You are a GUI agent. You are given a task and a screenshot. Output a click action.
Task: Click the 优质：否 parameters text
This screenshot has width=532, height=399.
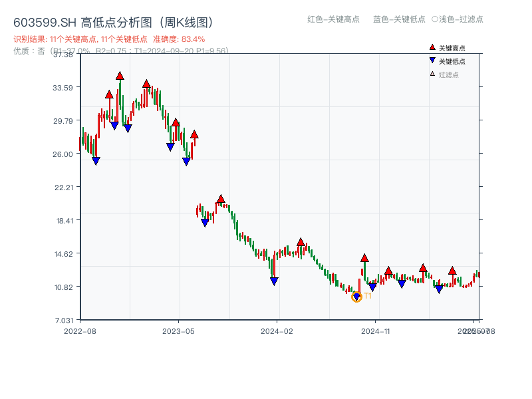[x=120, y=52]
